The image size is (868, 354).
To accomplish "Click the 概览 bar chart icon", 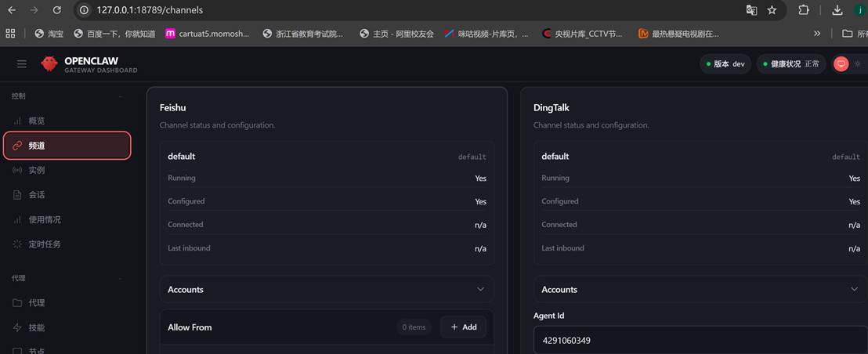I will click(17, 121).
